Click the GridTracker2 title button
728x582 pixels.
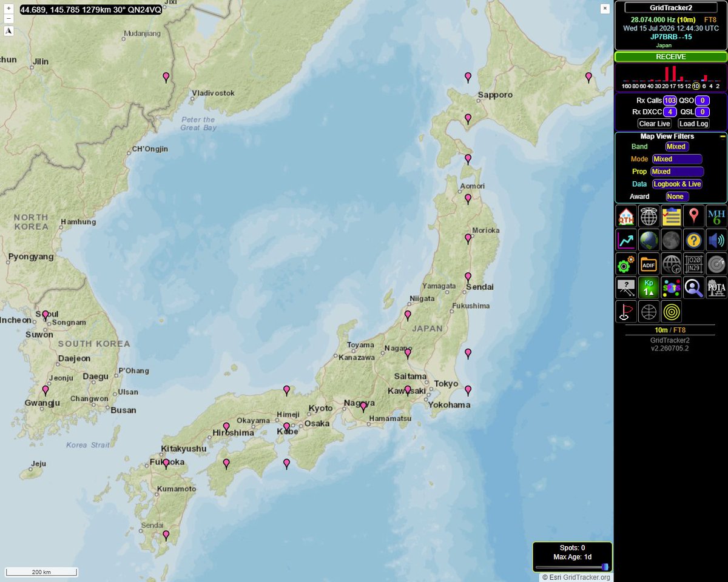[x=671, y=7]
